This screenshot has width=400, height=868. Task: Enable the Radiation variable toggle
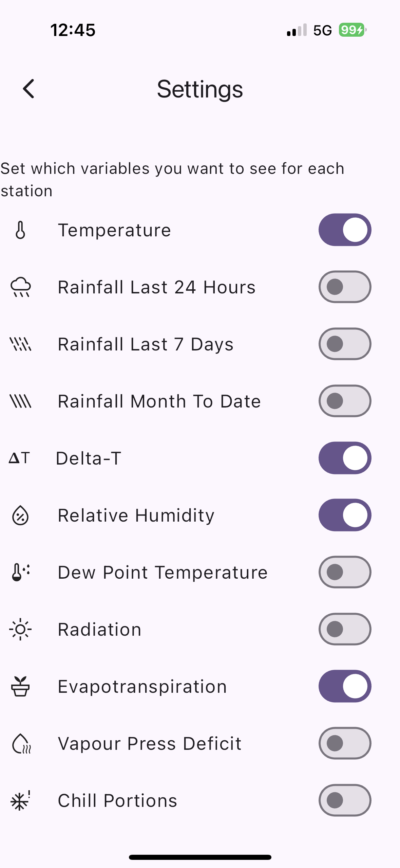(345, 629)
